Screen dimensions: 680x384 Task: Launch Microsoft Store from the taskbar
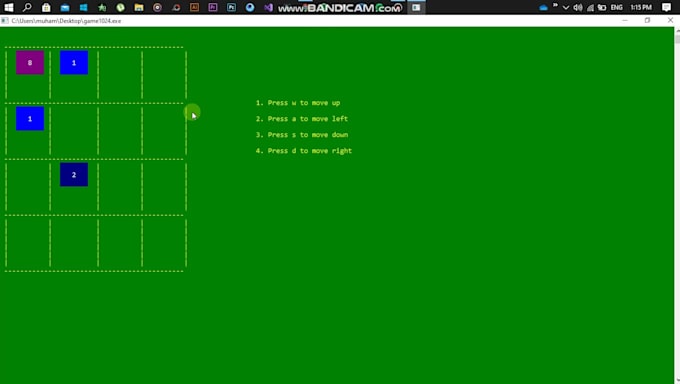(x=46, y=7)
